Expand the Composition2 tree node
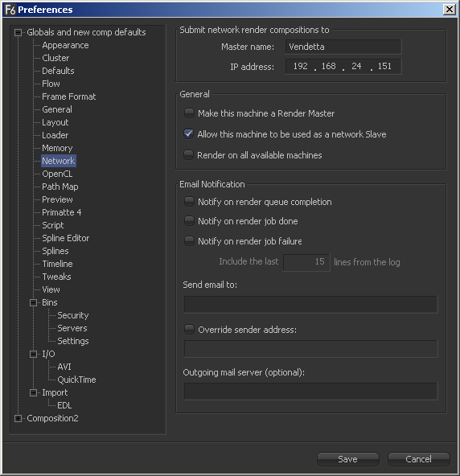The width and height of the screenshot is (460, 476). (18, 418)
